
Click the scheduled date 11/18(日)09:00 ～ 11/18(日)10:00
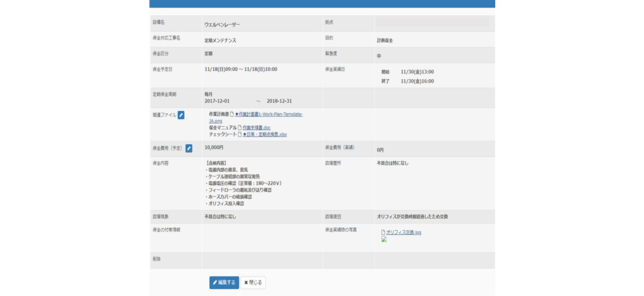(241, 69)
